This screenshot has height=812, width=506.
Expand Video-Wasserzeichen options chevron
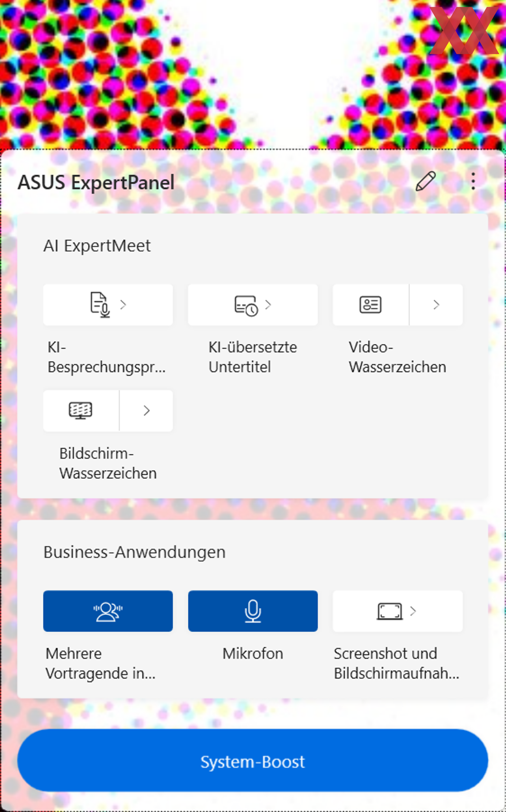436,304
